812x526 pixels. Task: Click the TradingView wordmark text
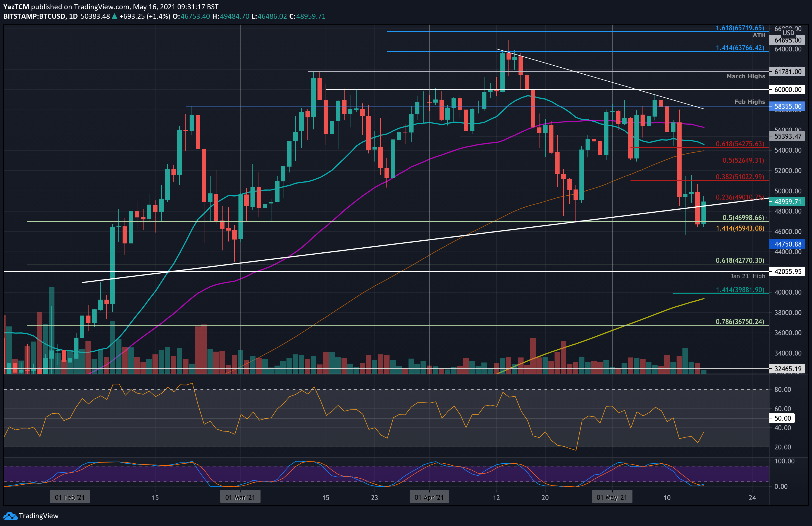point(39,516)
